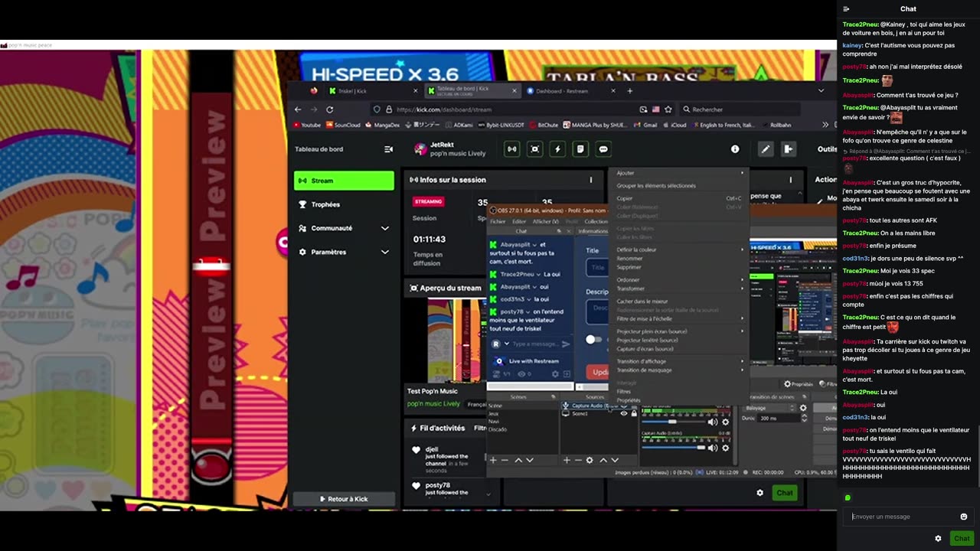This screenshot has width=980, height=551.
Task: Open the Gmail bookmark
Action: pos(645,125)
